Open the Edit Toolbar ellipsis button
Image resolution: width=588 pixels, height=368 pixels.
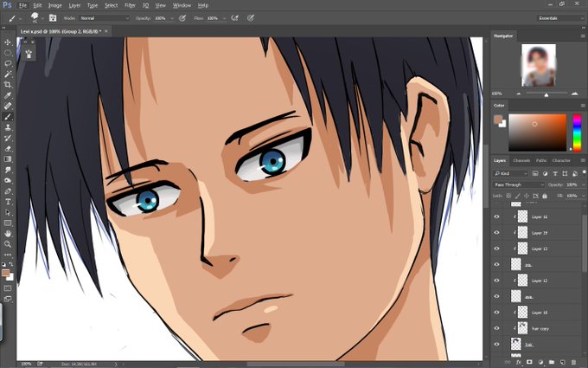tap(8, 255)
